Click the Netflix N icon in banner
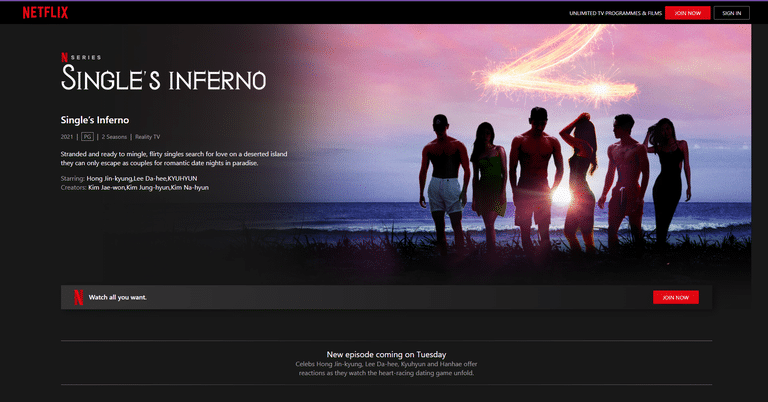Image resolution: width=768 pixels, height=402 pixels. point(78,297)
